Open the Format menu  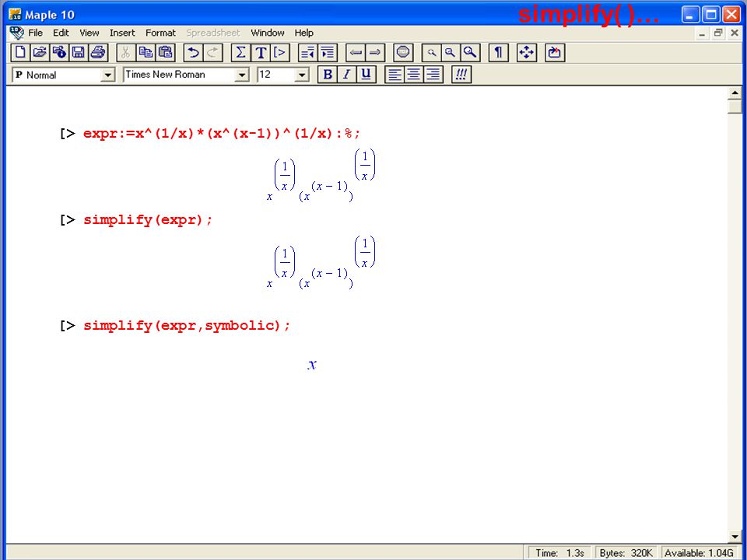(x=160, y=33)
